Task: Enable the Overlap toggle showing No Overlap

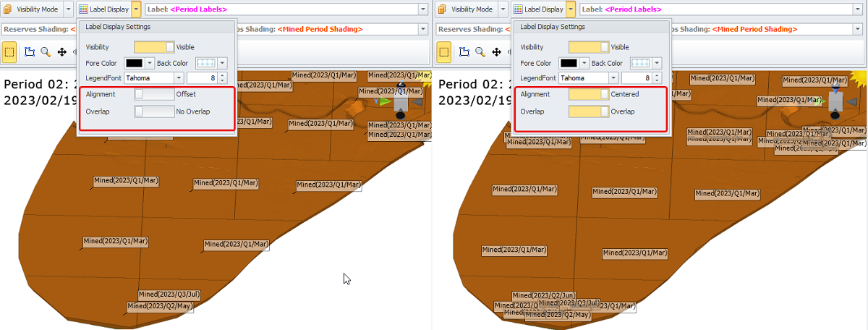Action: (154, 111)
